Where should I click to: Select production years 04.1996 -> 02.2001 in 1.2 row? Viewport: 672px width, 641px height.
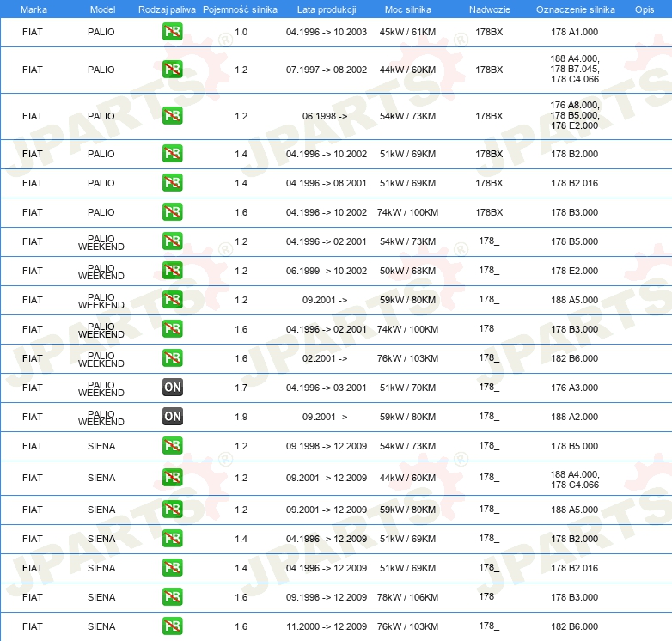coord(327,241)
